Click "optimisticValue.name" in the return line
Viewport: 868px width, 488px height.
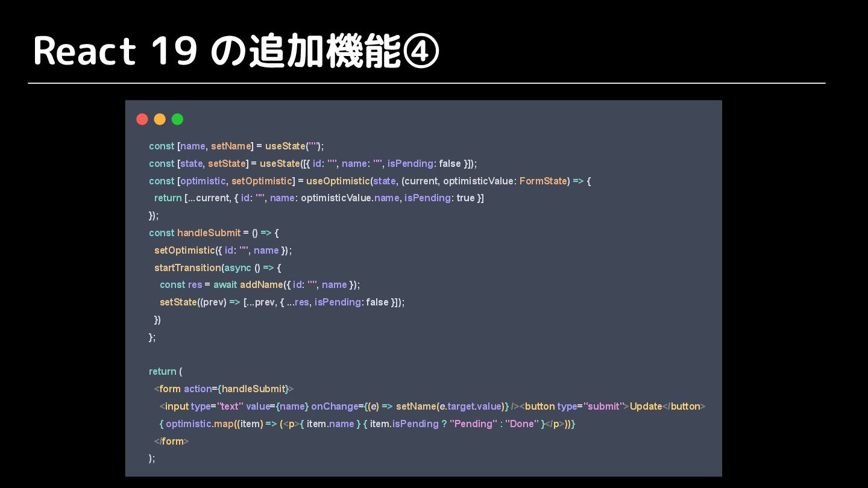pos(350,198)
